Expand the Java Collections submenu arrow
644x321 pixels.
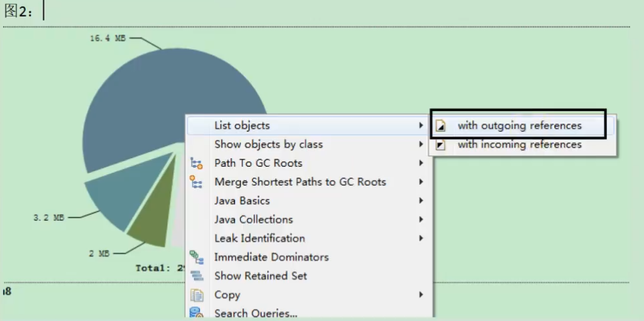click(x=421, y=219)
